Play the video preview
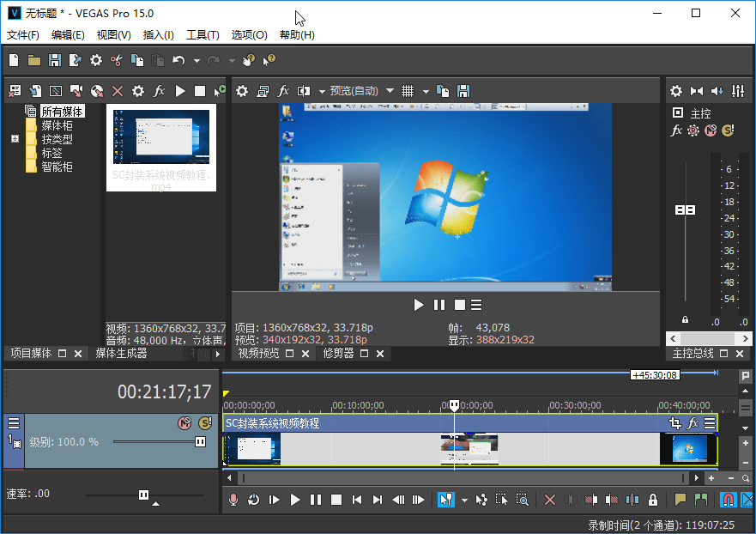This screenshot has height=534, width=756. [x=419, y=305]
